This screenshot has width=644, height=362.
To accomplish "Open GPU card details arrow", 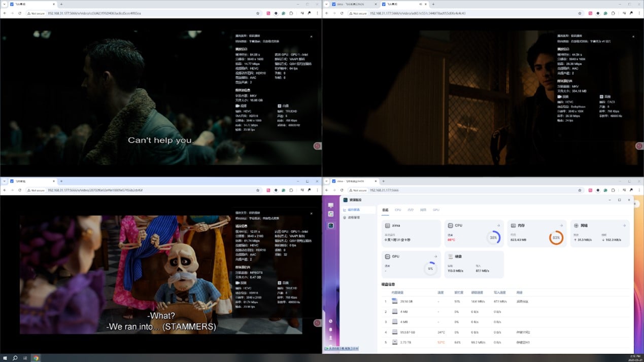I will [435, 257].
